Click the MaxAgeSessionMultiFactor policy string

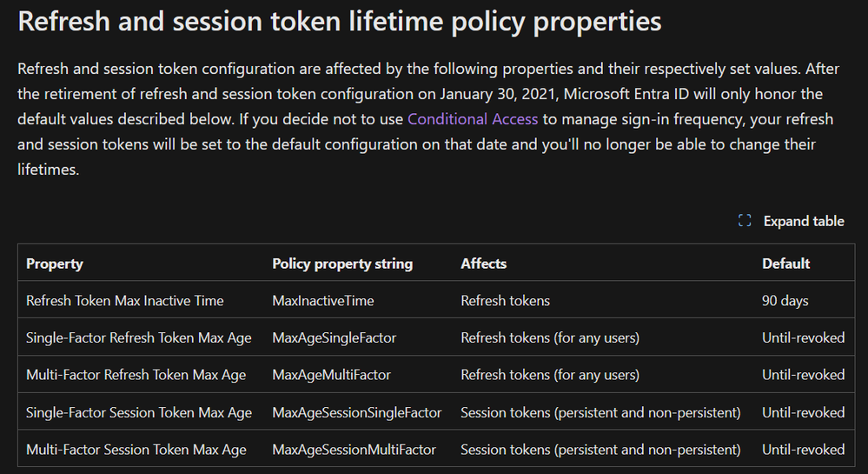click(354, 450)
